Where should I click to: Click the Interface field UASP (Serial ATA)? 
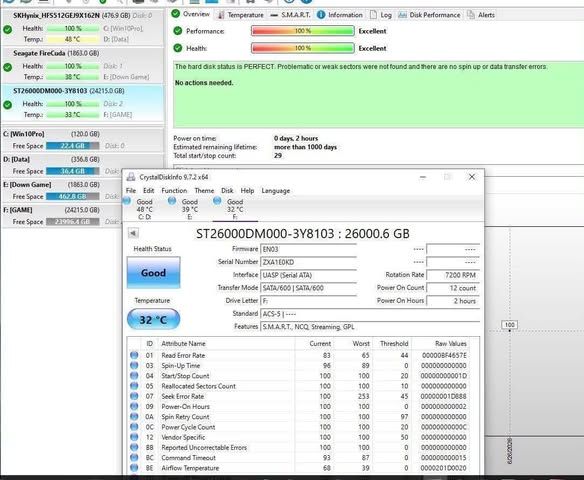(x=308, y=275)
